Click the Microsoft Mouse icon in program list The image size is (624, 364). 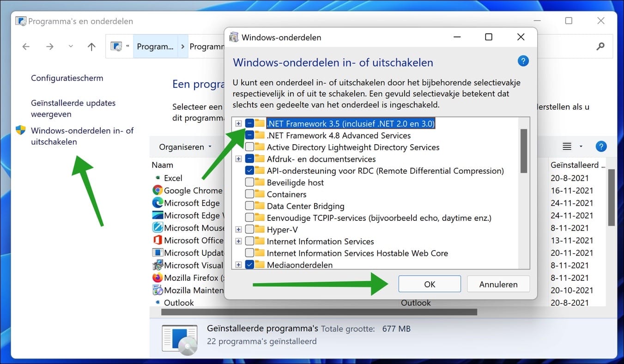pos(158,228)
